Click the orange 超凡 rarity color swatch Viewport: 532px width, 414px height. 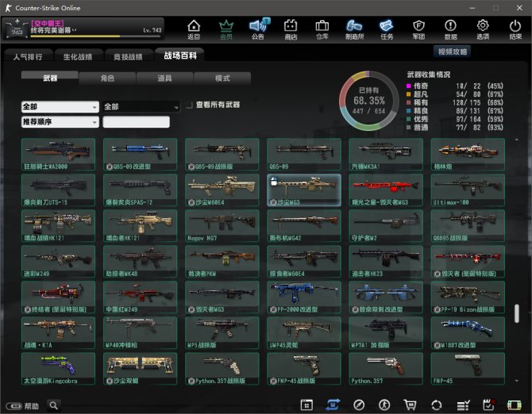click(409, 94)
